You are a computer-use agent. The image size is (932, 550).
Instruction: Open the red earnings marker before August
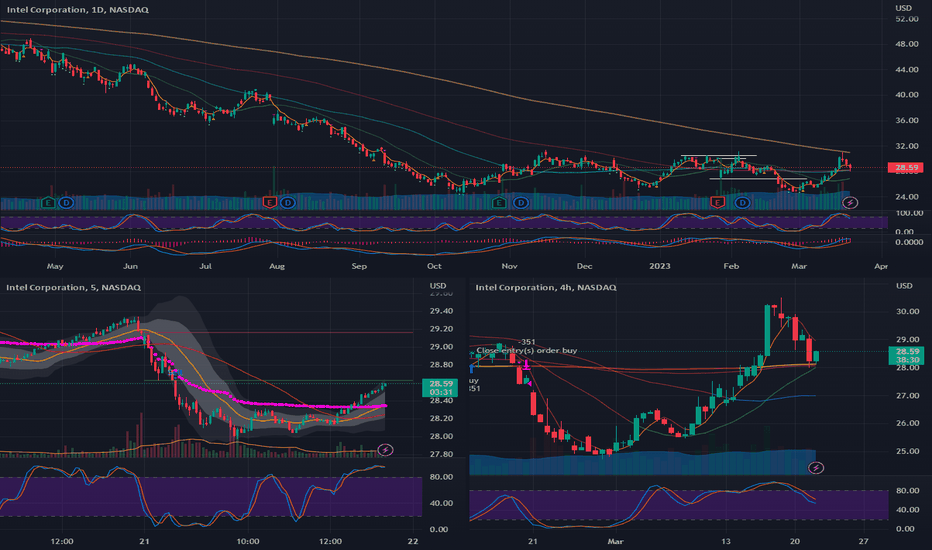pyautogui.click(x=269, y=203)
